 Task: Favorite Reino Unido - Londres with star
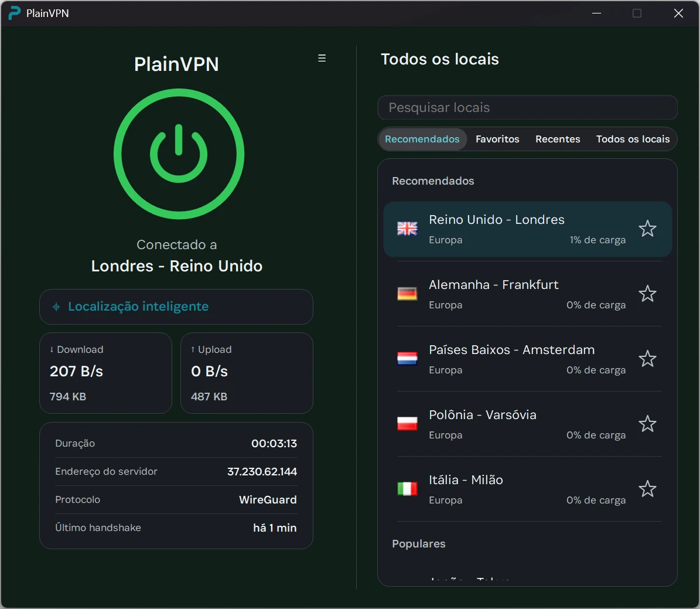pos(647,229)
